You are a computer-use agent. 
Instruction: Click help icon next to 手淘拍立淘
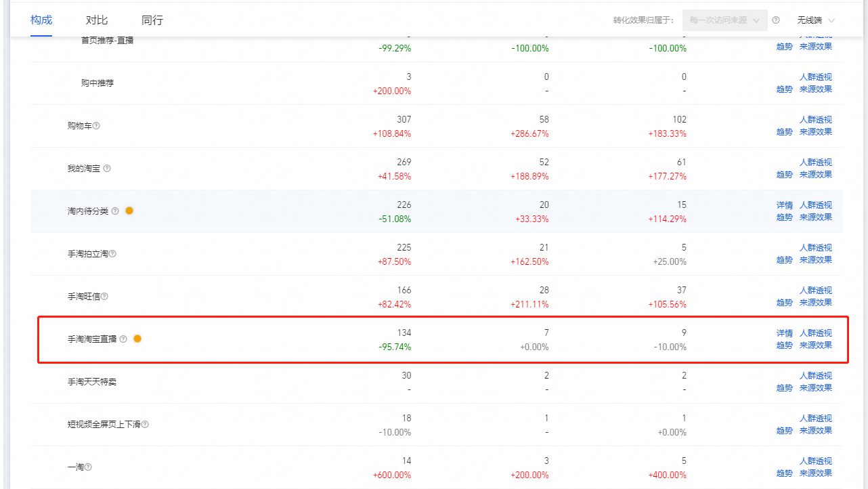pyautogui.click(x=112, y=254)
